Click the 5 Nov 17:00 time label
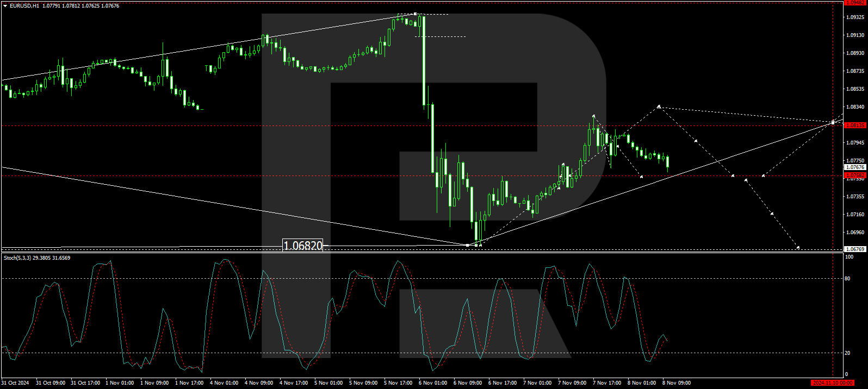 (398, 383)
